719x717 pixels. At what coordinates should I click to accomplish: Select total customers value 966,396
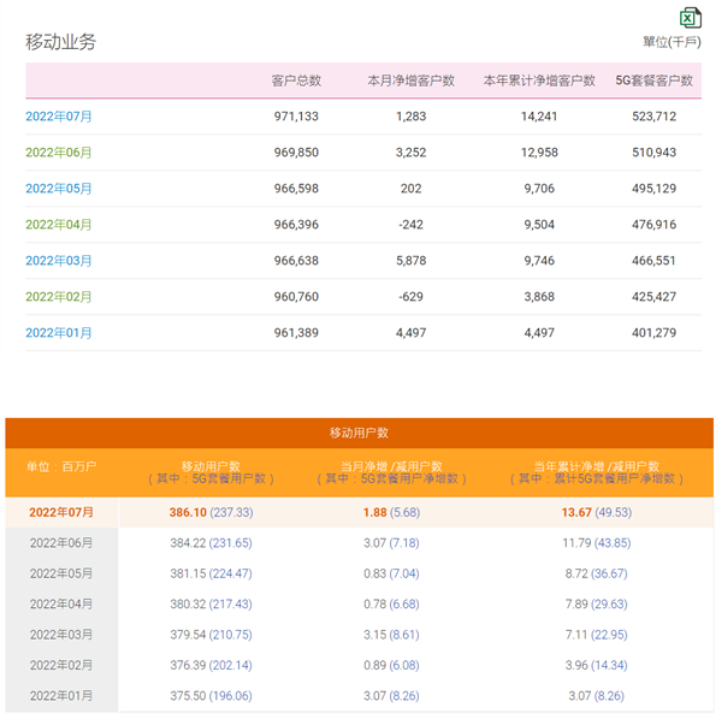(296, 225)
